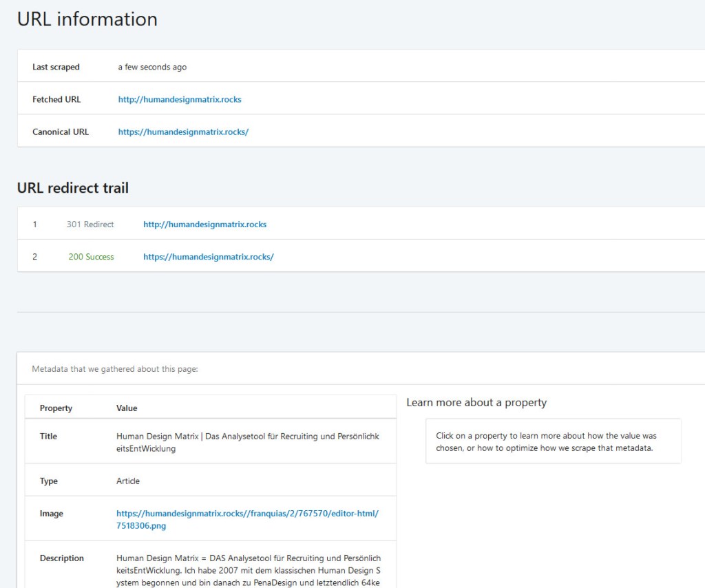
Task: Open the Canonical URL https link
Action: tap(183, 132)
